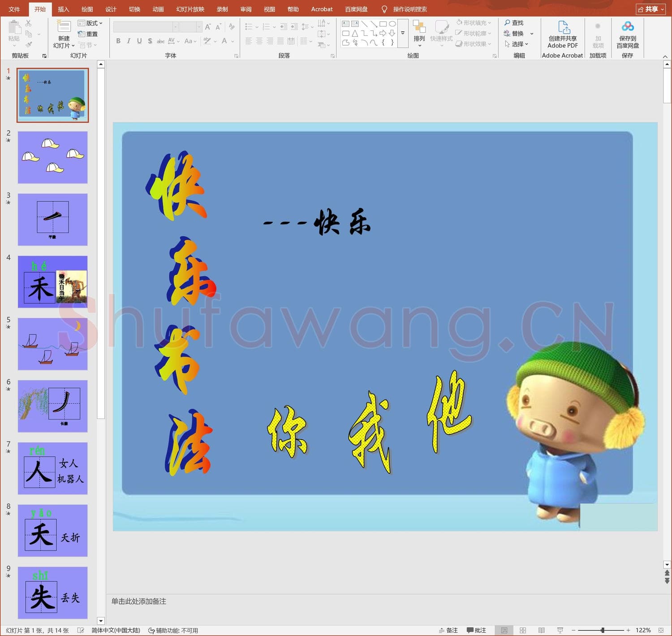
Task: Open the Animations (动画) tab
Action: coord(158,9)
